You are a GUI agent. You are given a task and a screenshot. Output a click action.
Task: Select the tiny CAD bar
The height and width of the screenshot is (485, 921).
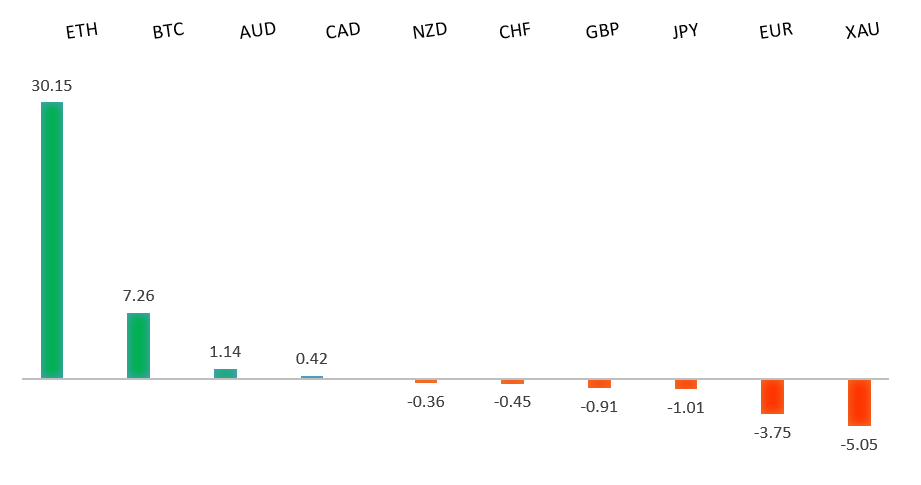click(312, 377)
